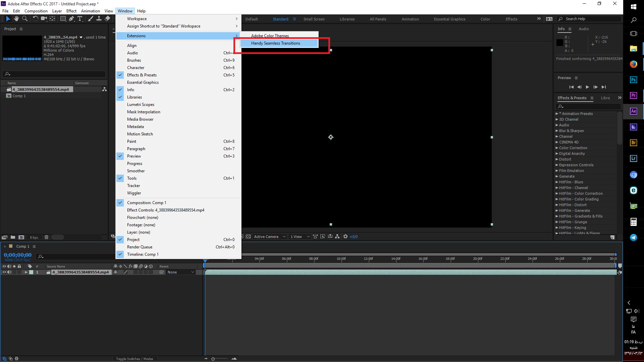Delete selected project item with trash icon
This screenshot has height=362, width=644.
click(x=47, y=237)
